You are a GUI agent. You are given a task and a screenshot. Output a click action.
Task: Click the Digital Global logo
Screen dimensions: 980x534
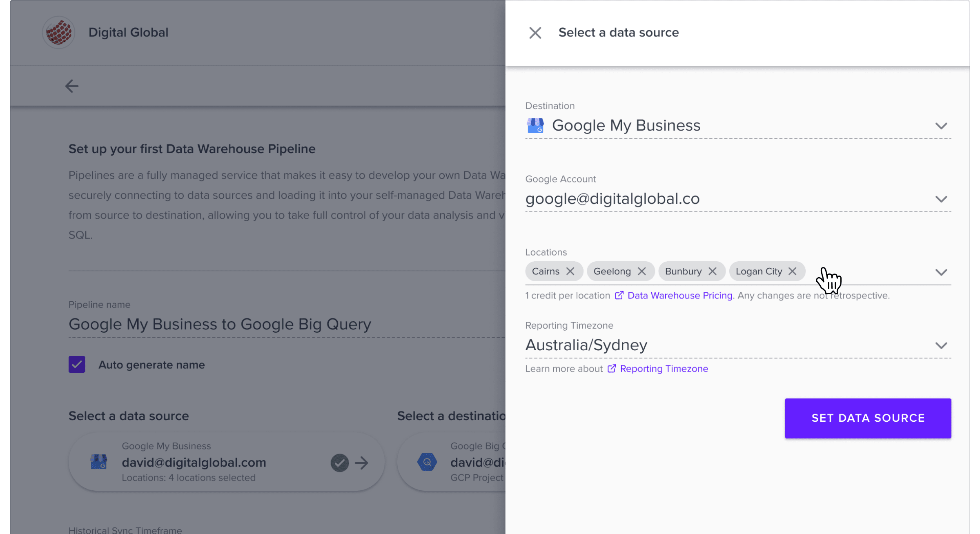pos(58,32)
